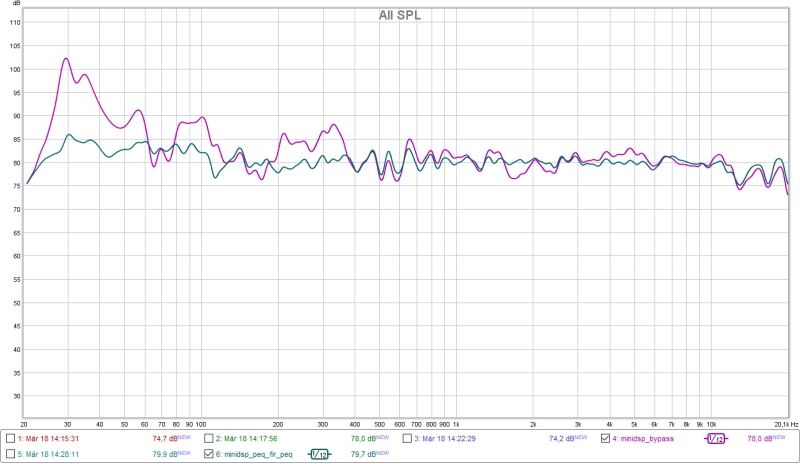Click the 1/12 smoothing icon for minidsp_peq_fir_peq
Screen dimensions: 800x464
pyautogui.click(x=319, y=454)
